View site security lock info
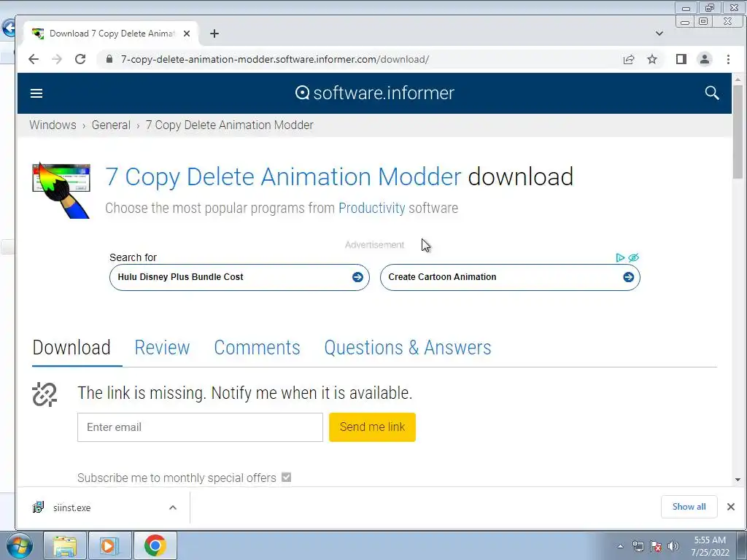Screen dimensions: 747x560 [x=109, y=59]
